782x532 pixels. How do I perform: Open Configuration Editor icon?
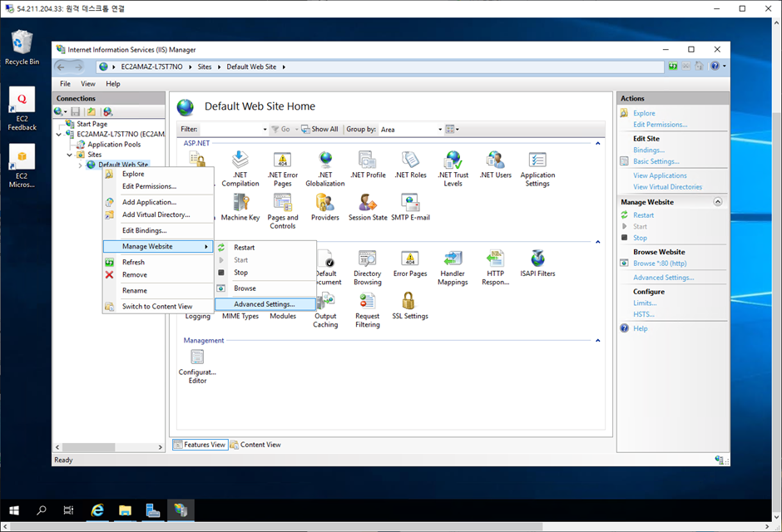coord(197,366)
